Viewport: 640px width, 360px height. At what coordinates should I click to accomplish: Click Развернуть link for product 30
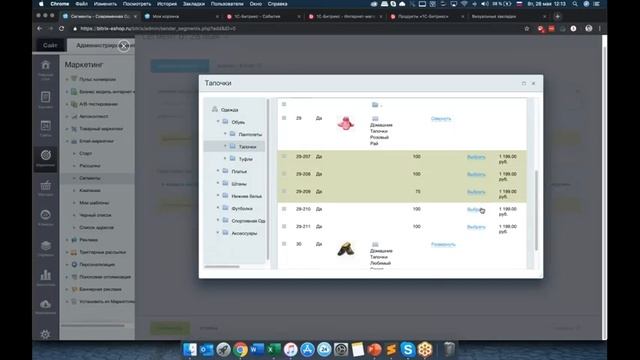coord(443,244)
